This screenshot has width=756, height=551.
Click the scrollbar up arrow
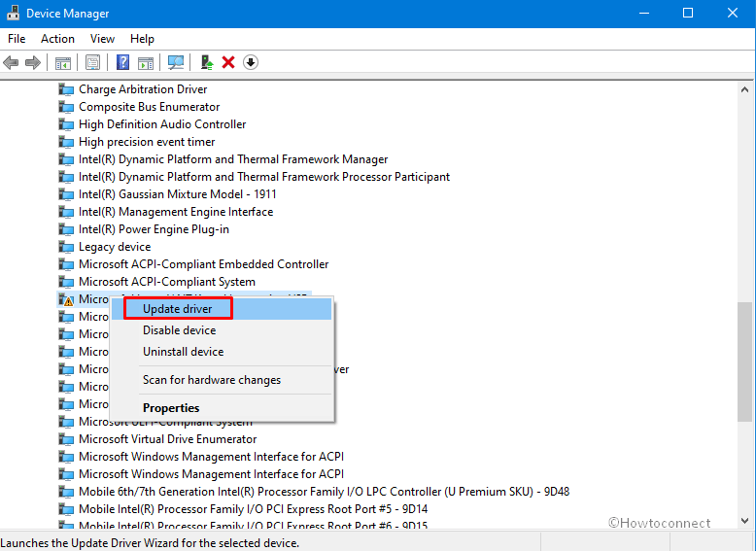pos(744,89)
